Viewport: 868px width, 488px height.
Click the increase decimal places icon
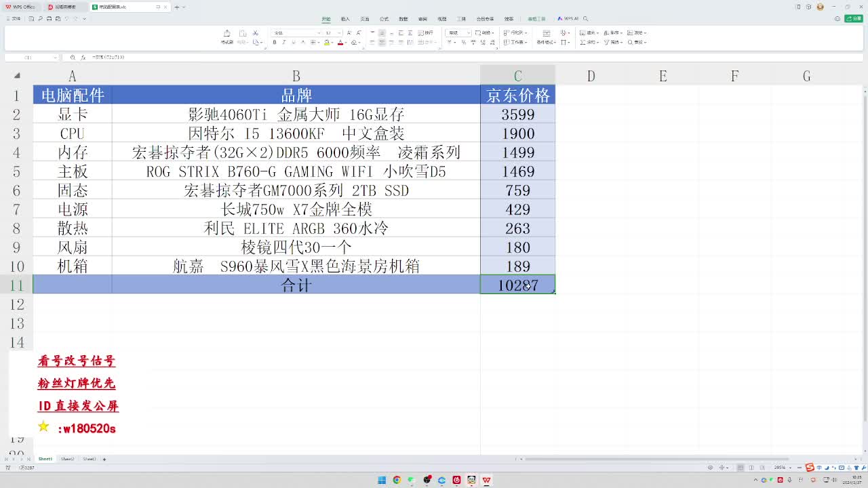click(483, 43)
